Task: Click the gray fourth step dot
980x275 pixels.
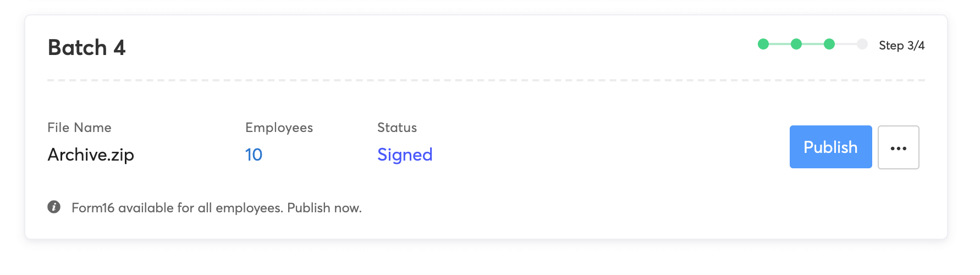Action: [862, 44]
